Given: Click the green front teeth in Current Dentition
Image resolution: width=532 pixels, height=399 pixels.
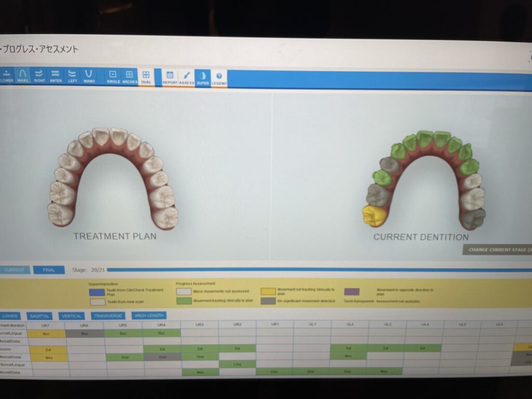Looking at the screenshot, I should click(433, 140).
